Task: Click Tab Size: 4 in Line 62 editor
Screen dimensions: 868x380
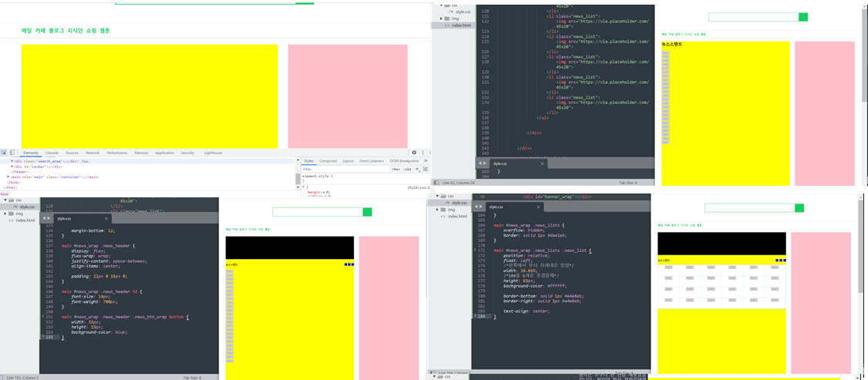Action: pos(628,183)
